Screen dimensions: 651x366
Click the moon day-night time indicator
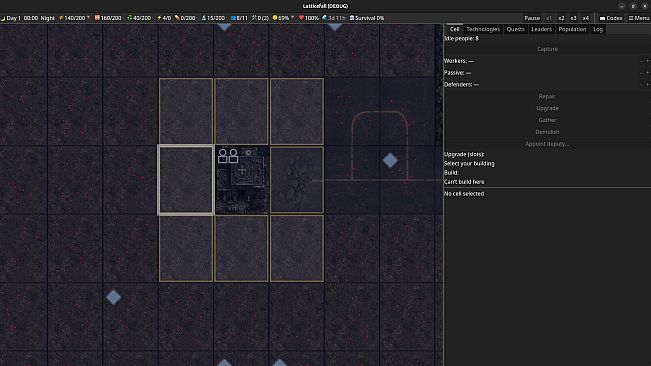pos(28,18)
